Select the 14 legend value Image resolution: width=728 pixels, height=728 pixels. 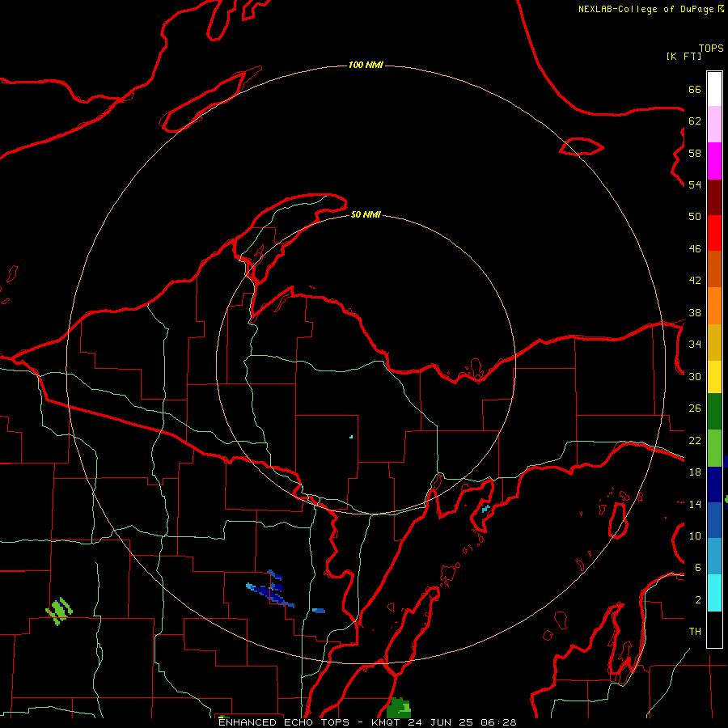click(695, 504)
